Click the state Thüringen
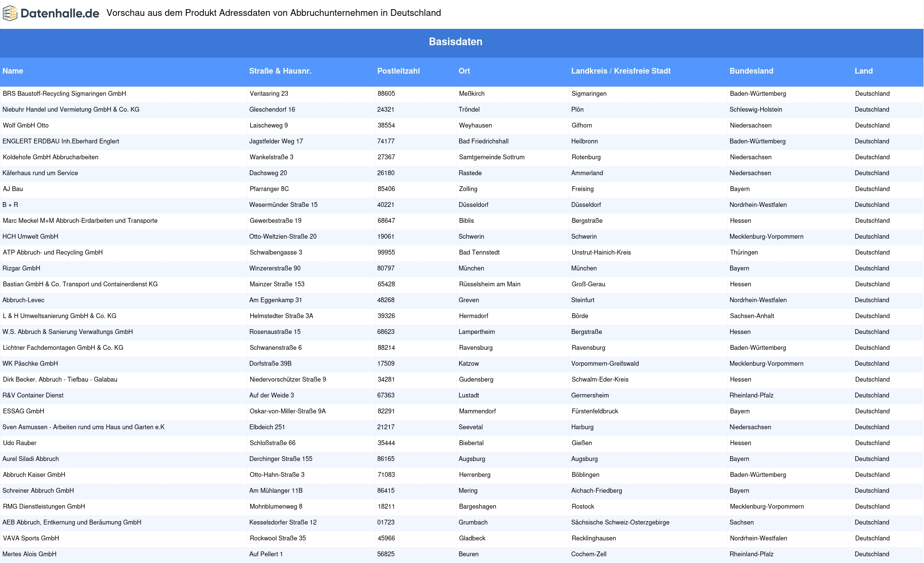 pos(744,253)
